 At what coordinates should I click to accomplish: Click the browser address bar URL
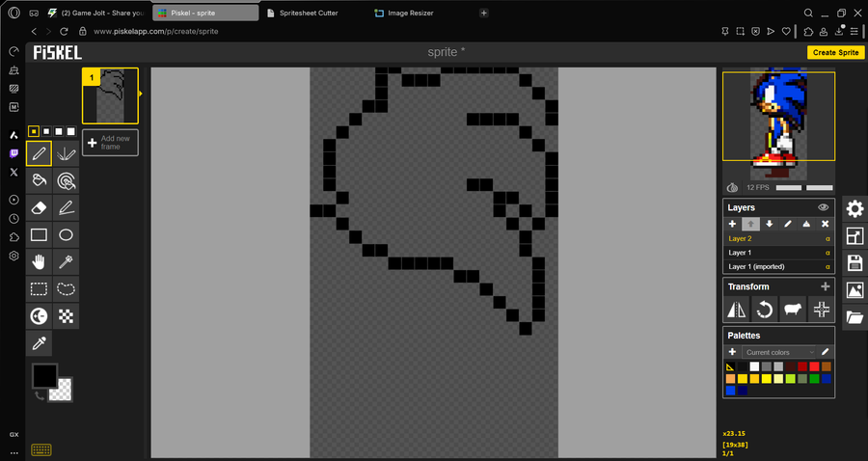[x=156, y=32]
